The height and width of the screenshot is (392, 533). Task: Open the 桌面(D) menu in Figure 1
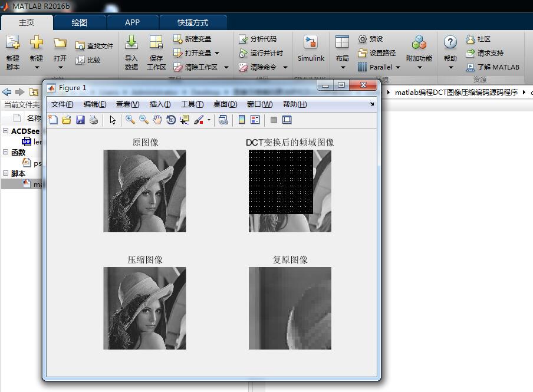(225, 104)
